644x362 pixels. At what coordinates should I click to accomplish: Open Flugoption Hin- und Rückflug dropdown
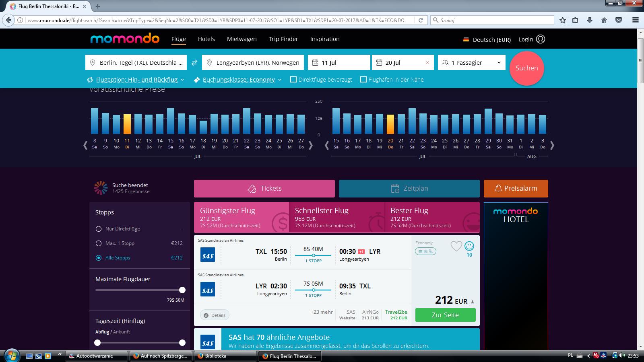(136, 80)
